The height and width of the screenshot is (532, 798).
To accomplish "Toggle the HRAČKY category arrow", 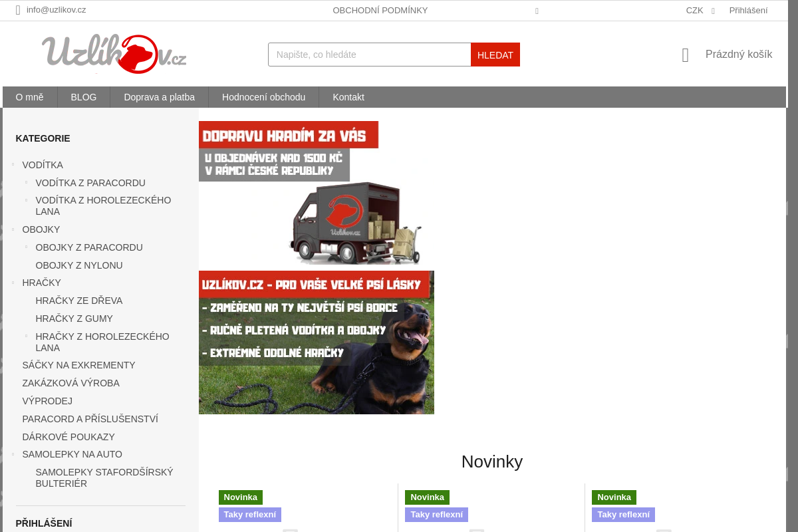I will 13,282.
